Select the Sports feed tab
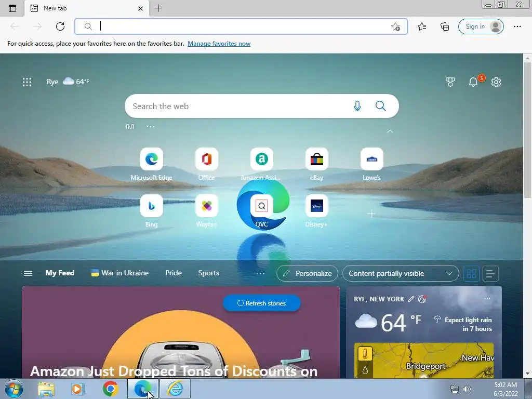532x399 pixels. pos(208,273)
